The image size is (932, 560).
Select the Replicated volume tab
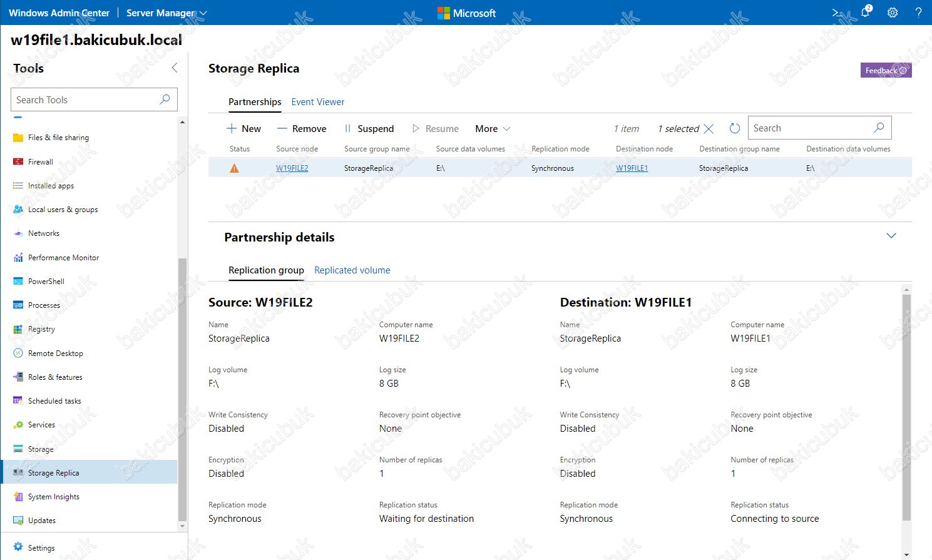352,270
